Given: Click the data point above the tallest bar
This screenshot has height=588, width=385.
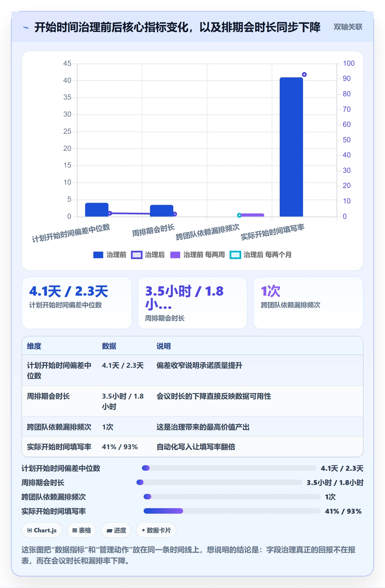Looking at the screenshot, I should tap(304, 75).
